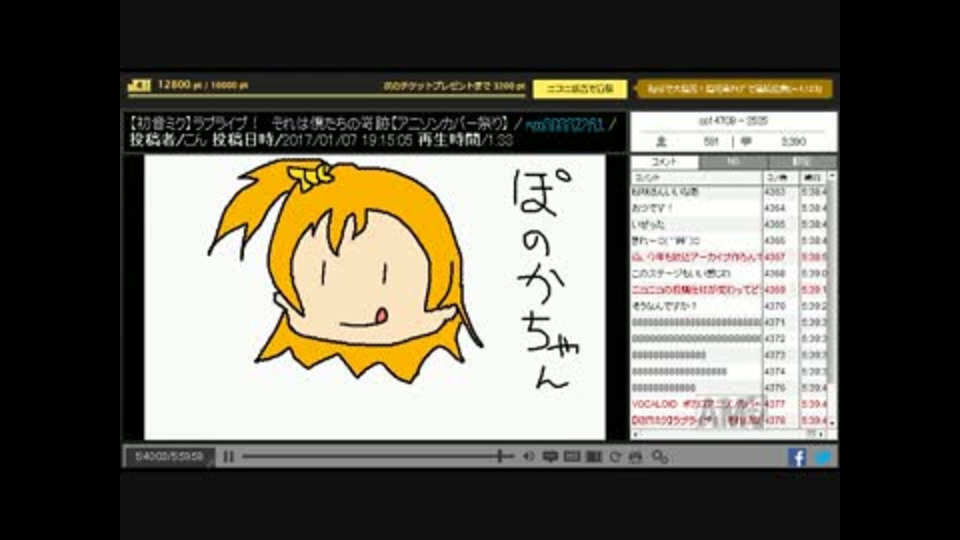
Task: Click the printer-like icon in the player bar
Action: tap(636, 457)
